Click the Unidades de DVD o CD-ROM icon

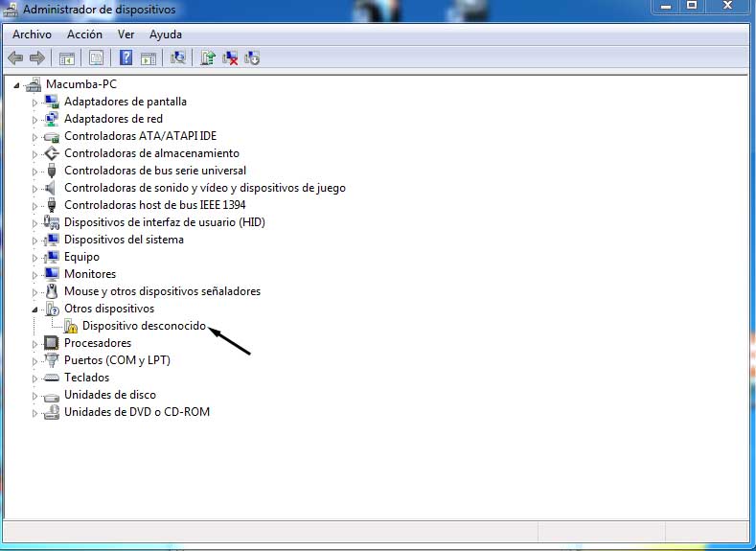pos(51,412)
